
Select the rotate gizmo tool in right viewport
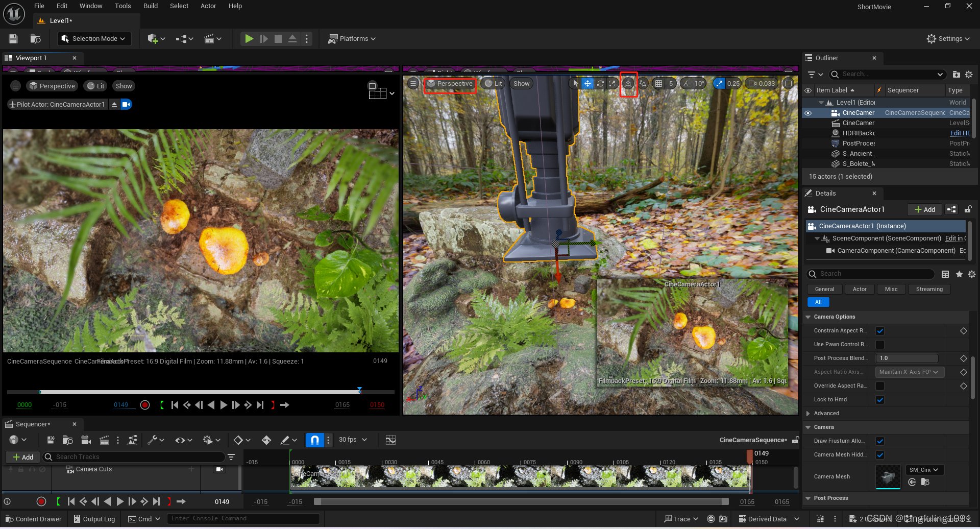600,83
